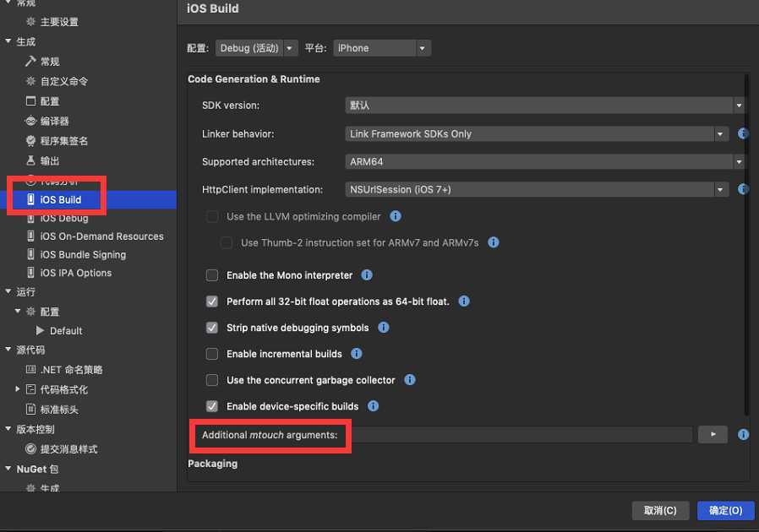Open the 平台 iPhone dropdown
The image size is (759, 532).
click(x=381, y=48)
